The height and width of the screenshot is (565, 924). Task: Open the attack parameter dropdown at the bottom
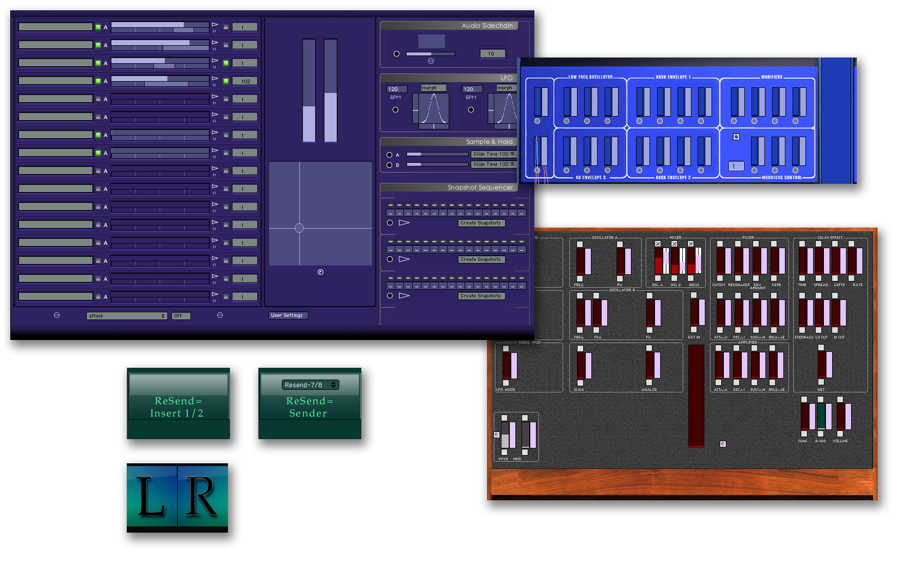tap(126, 315)
